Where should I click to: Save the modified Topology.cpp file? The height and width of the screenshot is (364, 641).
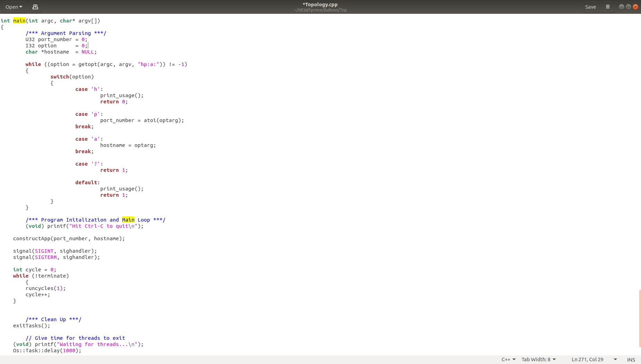coord(590,7)
